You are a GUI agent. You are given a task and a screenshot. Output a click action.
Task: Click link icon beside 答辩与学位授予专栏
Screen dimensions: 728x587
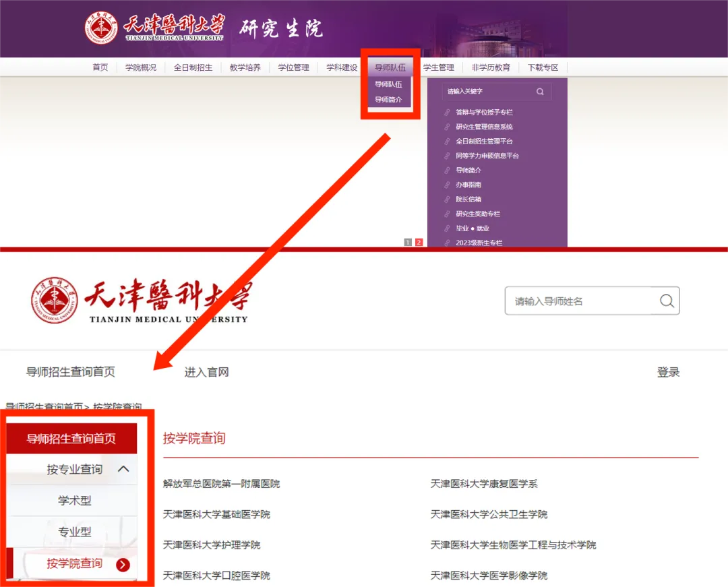[x=447, y=113]
